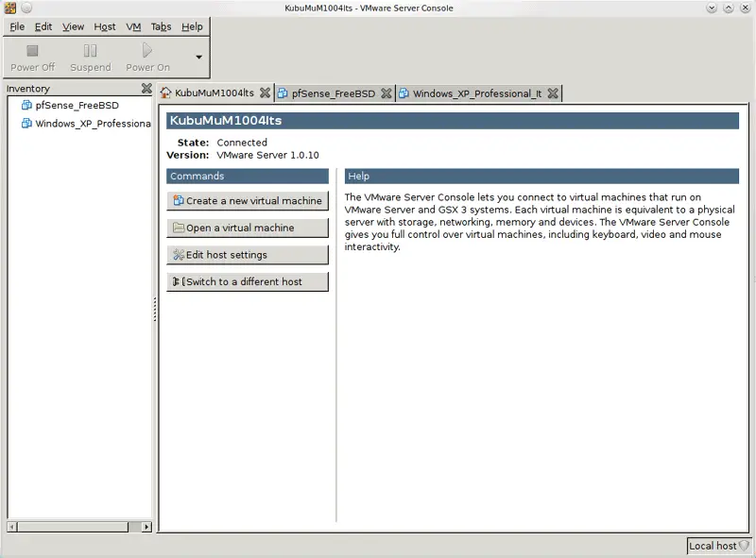Click the Help section header
The image size is (756, 558).
click(541, 176)
